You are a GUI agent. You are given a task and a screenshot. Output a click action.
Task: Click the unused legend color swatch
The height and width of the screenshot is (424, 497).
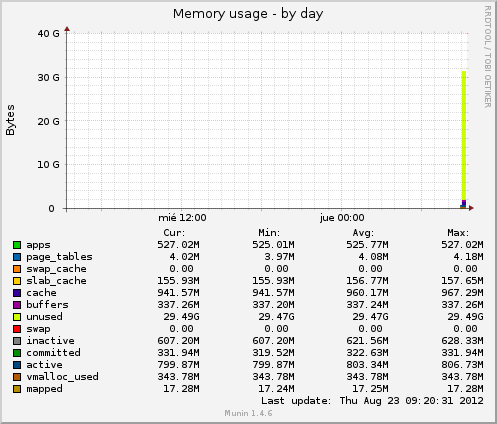pos(17,317)
